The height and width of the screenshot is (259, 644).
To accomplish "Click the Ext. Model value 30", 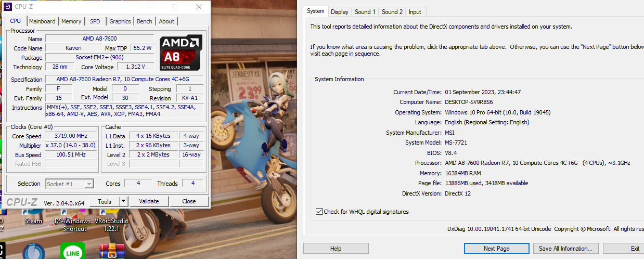I will (x=125, y=98).
